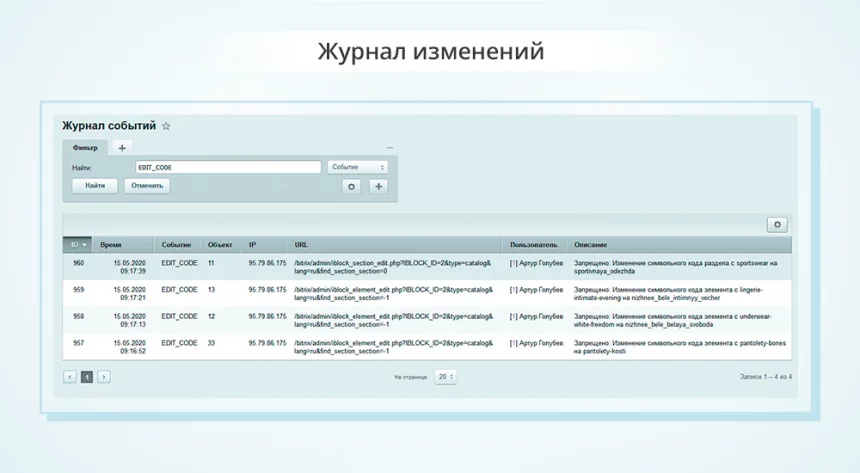Focus the search field containing EDIT_CODE
The height and width of the screenshot is (473, 860).
pos(227,168)
